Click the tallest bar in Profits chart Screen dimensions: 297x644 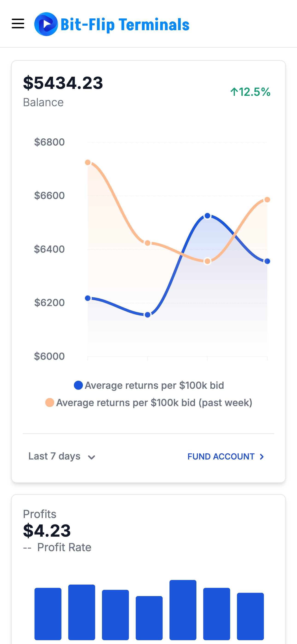click(x=183, y=609)
